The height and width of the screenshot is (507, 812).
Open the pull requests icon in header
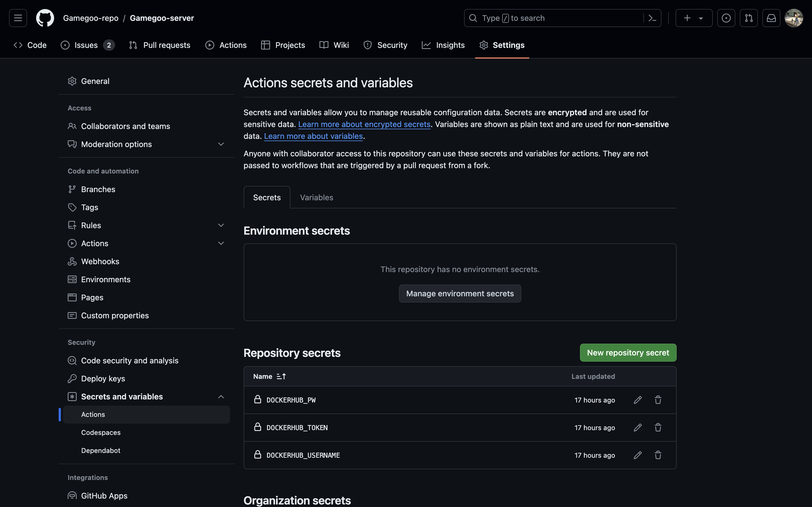[x=749, y=18]
